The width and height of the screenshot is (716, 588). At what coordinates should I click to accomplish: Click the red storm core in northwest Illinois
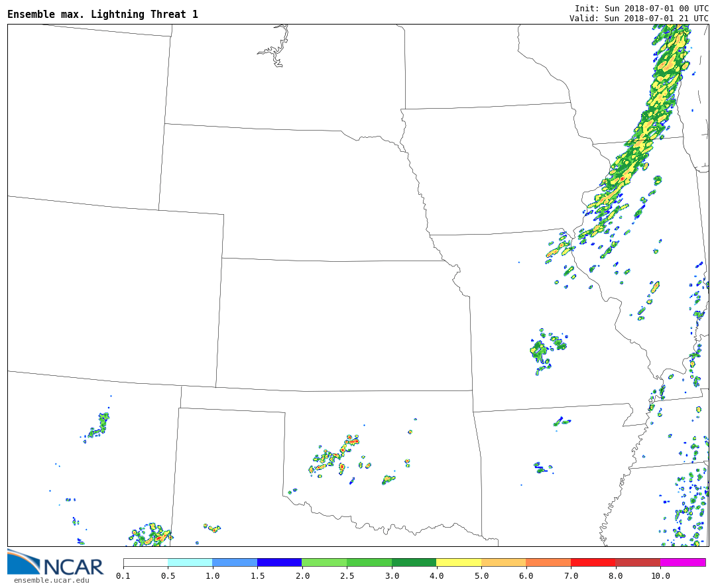(x=622, y=178)
